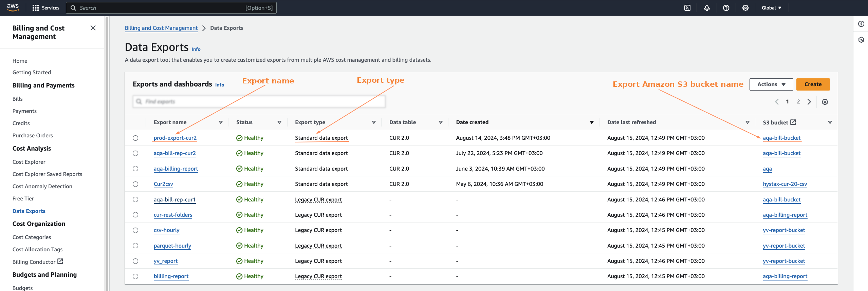Select the aqa-billing-report radio button

(x=135, y=169)
